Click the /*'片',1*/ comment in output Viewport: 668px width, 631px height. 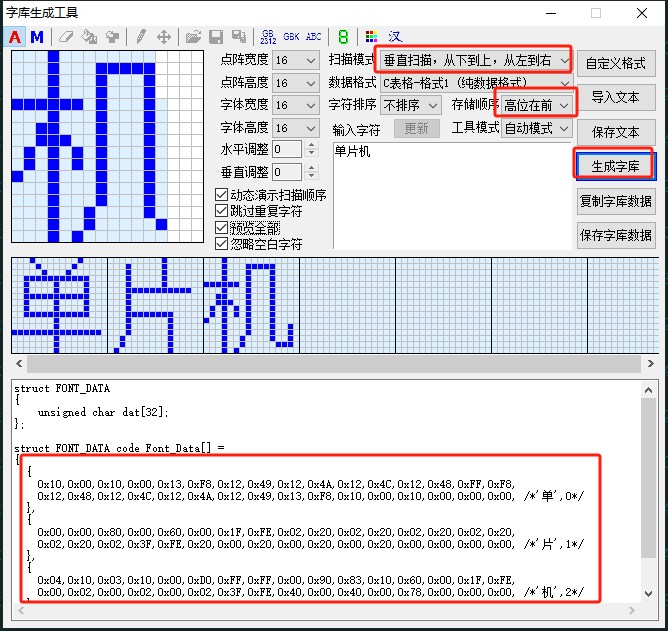coord(554,544)
